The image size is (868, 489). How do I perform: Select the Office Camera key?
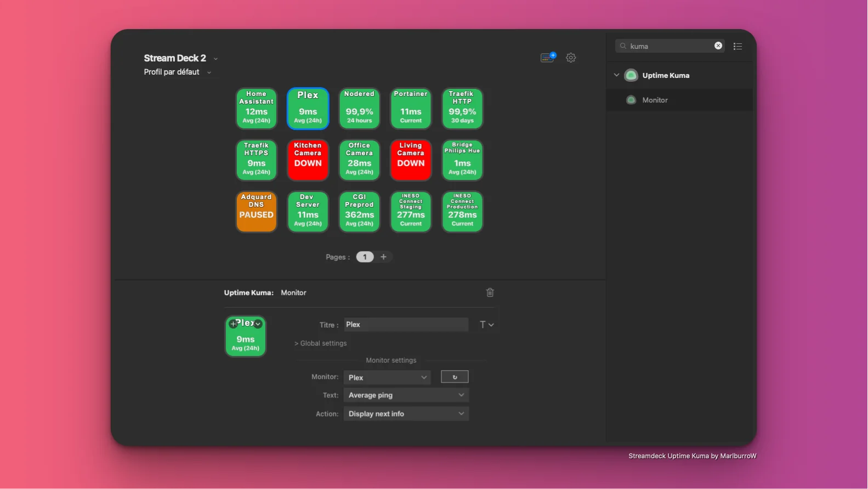[x=359, y=160]
